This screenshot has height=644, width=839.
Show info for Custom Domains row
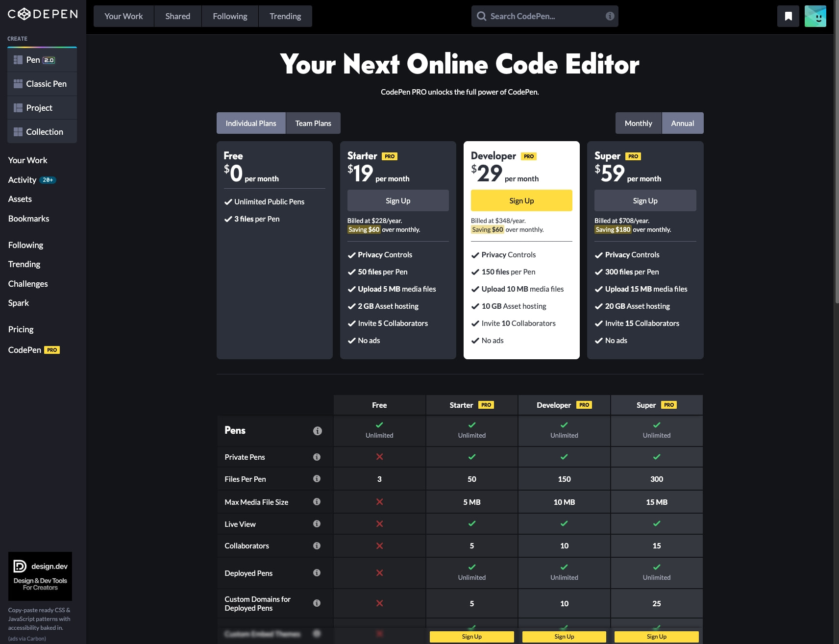[317, 603]
